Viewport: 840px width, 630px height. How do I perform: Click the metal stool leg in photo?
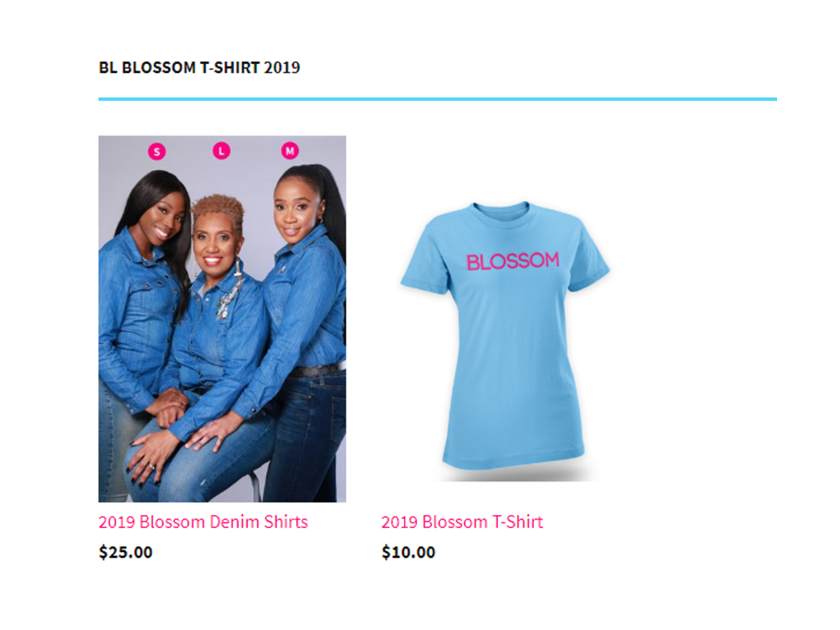[257, 485]
